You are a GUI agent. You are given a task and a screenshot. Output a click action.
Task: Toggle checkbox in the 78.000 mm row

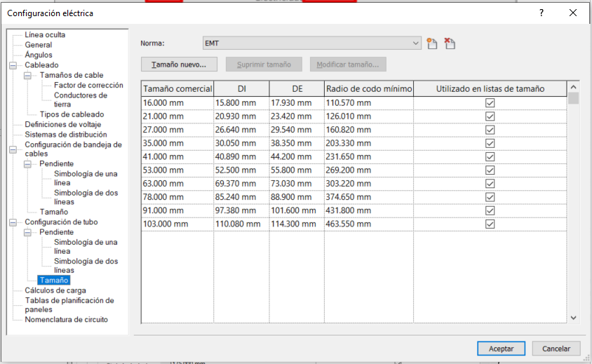click(x=490, y=197)
